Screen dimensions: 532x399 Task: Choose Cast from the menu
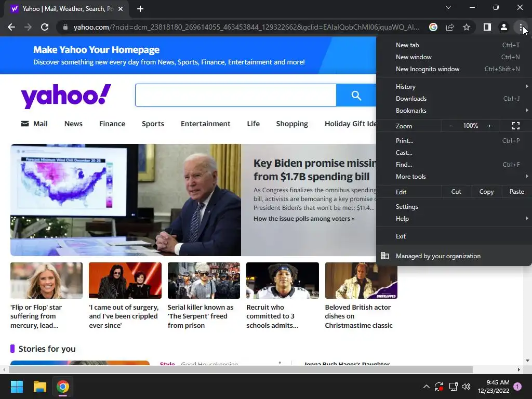point(454,152)
